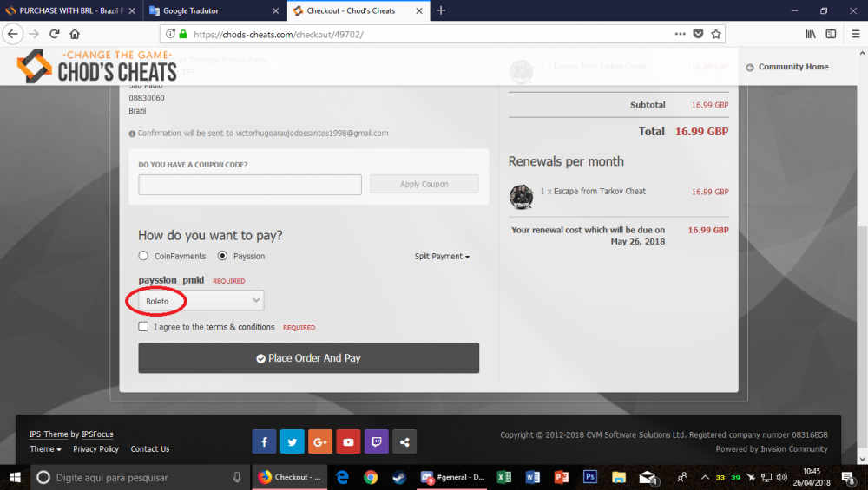Image resolution: width=868 pixels, height=490 pixels.
Task: Show hidden system tray icons
Action: 705,477
